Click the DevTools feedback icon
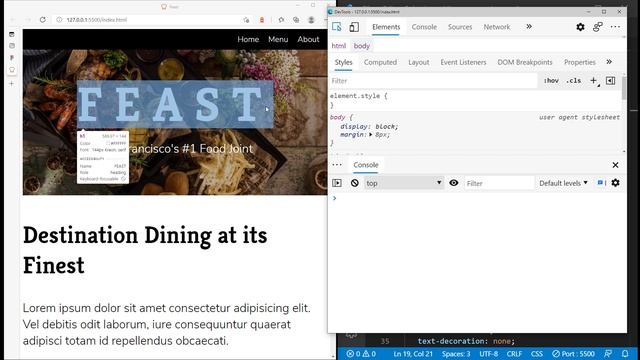This screenshot has width=640, height=360. (598, 27)
